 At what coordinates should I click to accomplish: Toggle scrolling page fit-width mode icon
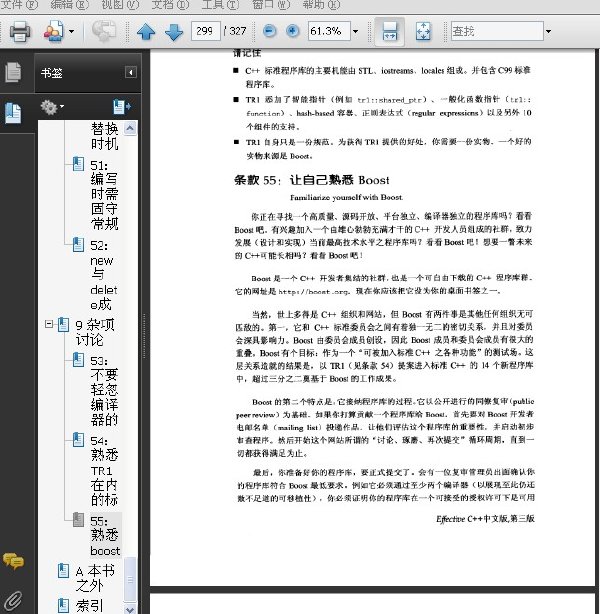click(389, 31)
